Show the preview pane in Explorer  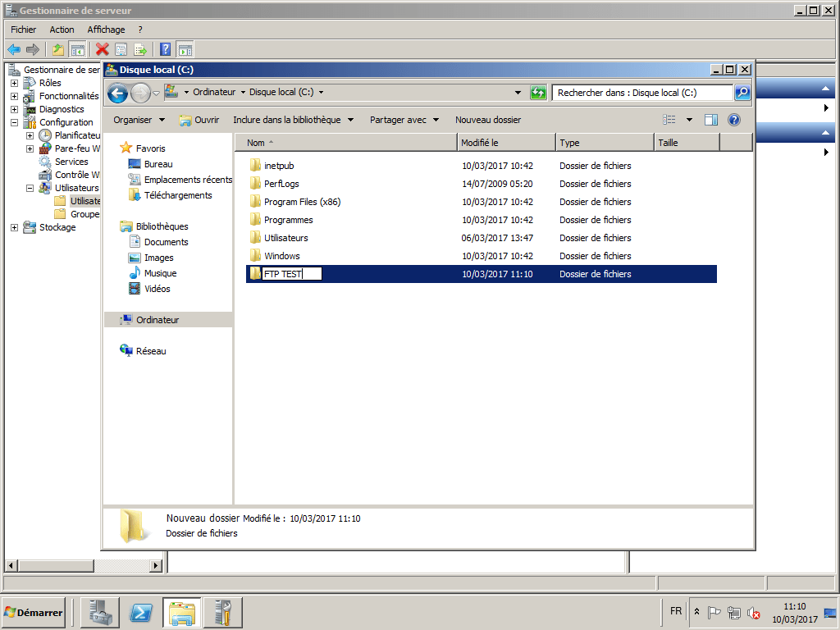(711, 119)
